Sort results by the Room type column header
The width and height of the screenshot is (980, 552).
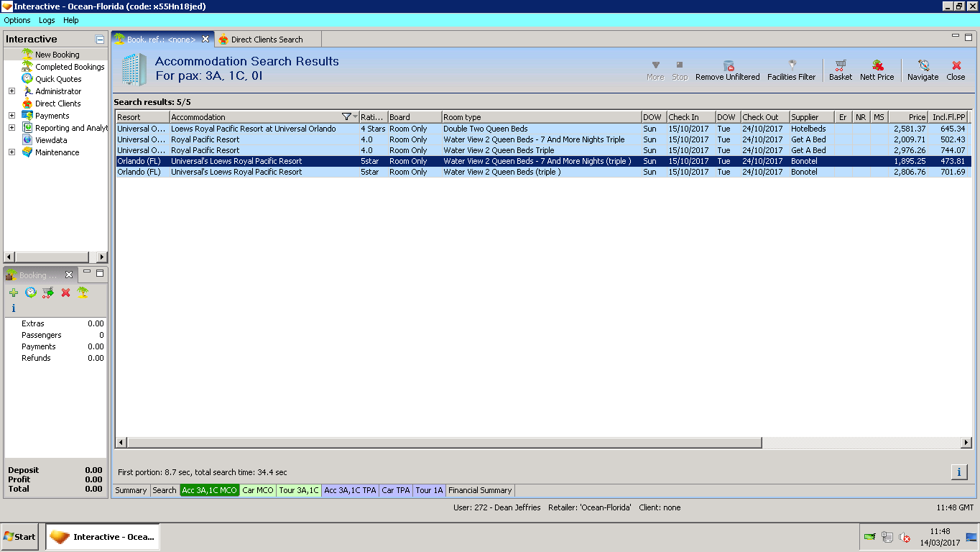click(541, 117)
